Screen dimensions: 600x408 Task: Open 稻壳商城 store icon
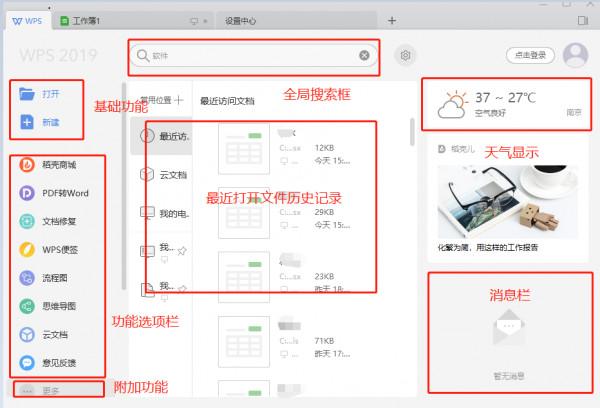tap(27, 165)
